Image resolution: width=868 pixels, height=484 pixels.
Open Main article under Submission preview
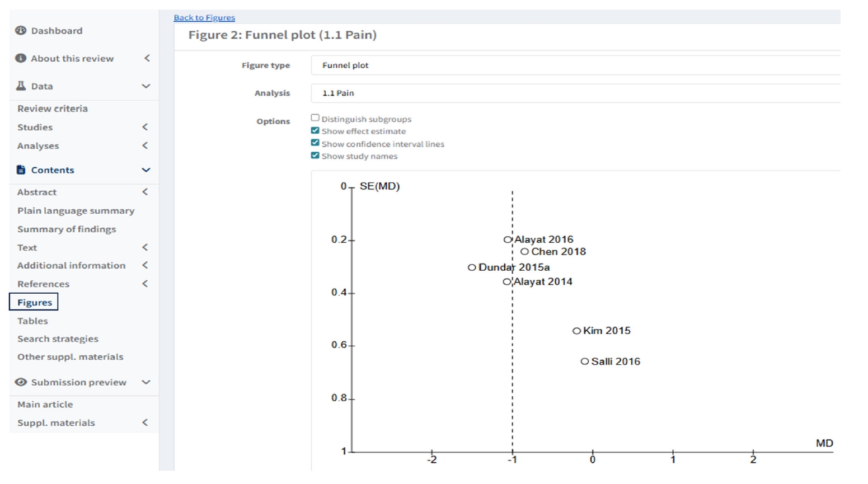pyautogui.click(x=45, y=404)
